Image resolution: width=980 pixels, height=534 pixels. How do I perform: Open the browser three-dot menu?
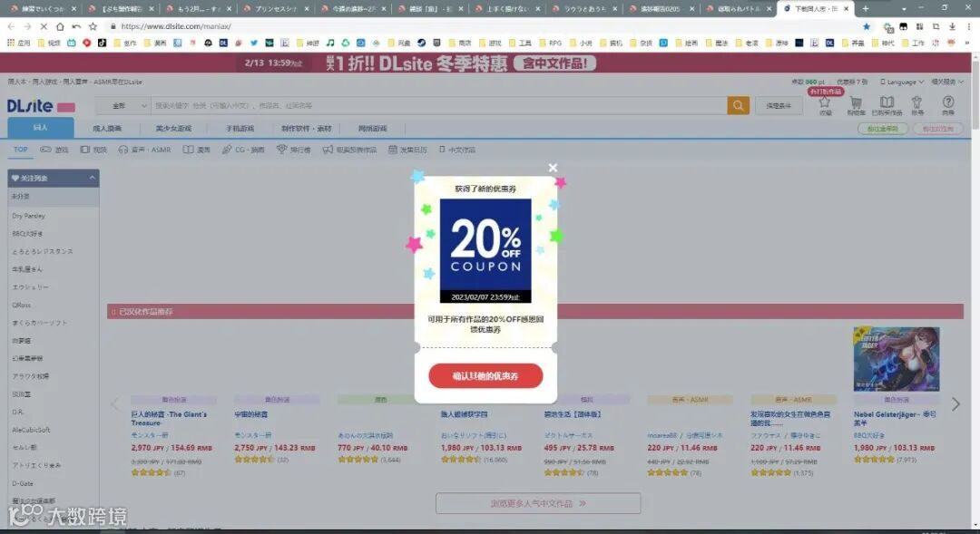click(x=968, y=27)
